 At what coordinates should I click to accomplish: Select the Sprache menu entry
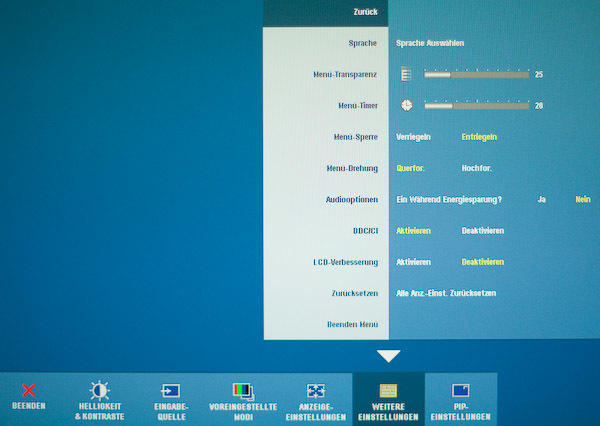point(362,43)
